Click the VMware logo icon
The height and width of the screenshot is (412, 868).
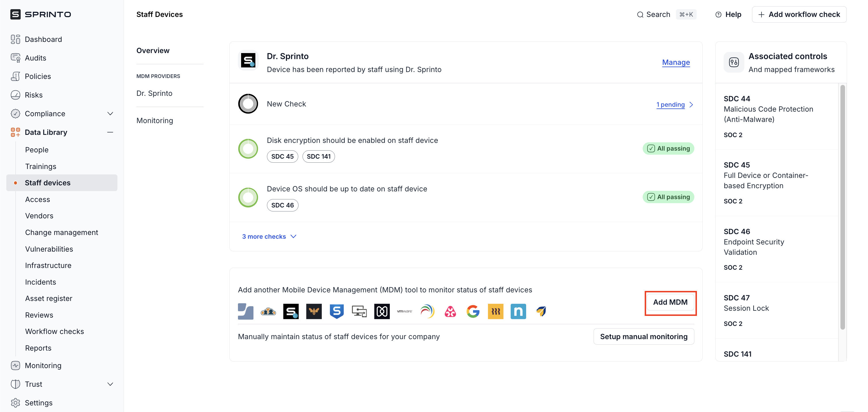404,311
